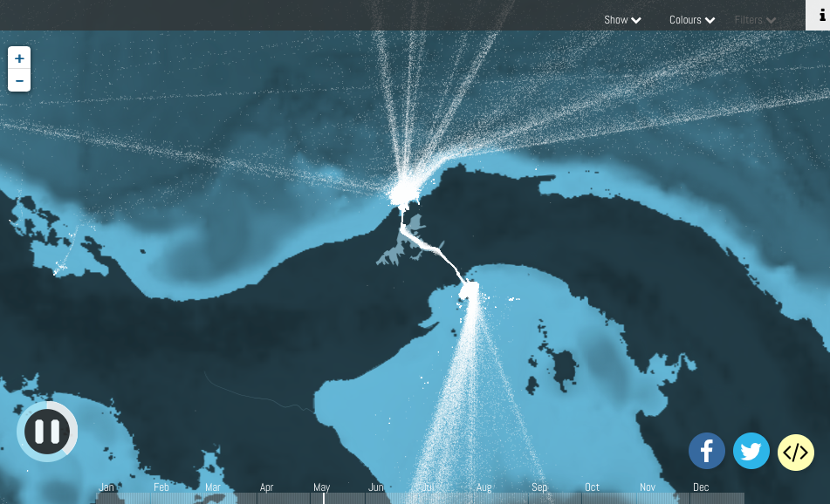This screenshot has width=830, height=504.
Task: Click the white playhead on the timeline
Action: [x=324, y=498]
